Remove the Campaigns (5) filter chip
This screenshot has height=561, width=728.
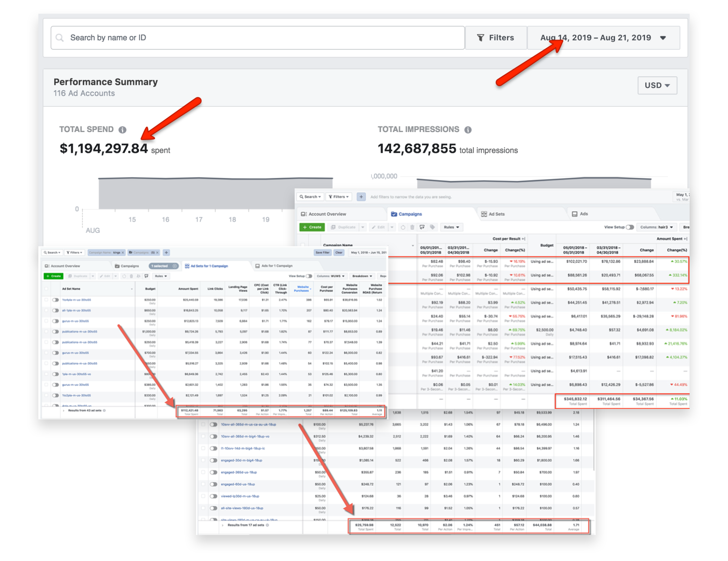(x=157, y=253)
